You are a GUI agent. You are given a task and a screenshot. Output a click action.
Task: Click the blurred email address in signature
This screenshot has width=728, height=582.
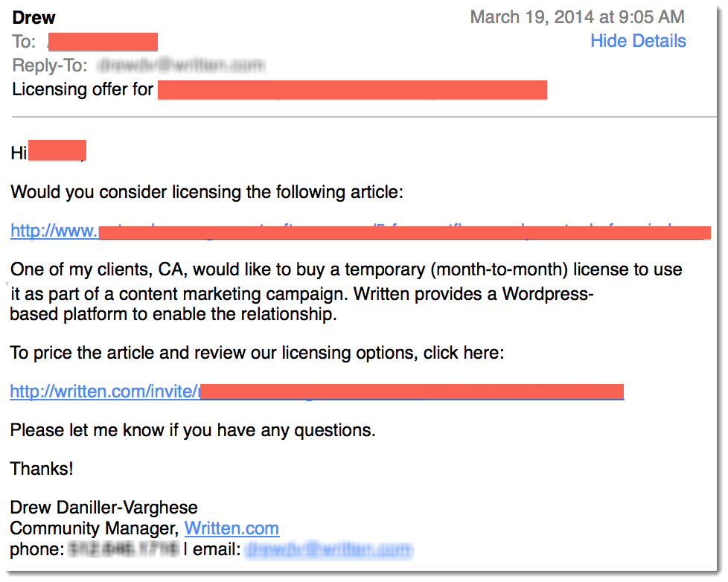point(328,549)
